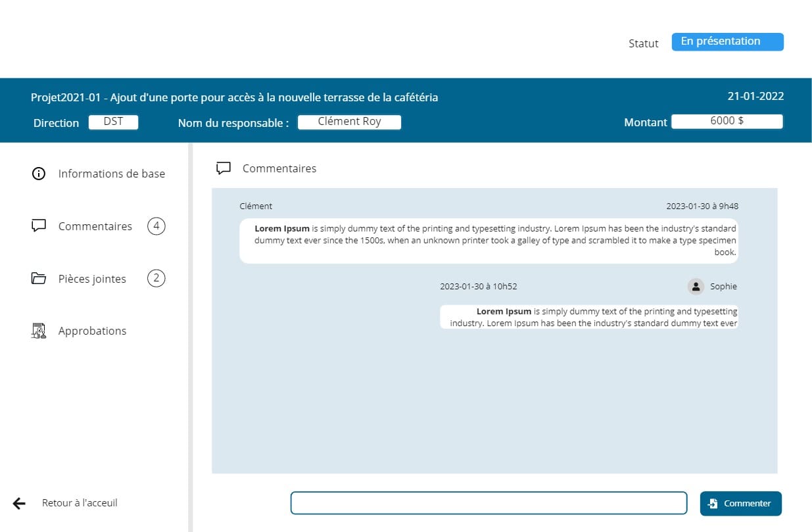
Task: Click the Statut label
Action: pyautogui.click(x=643, y=43)
